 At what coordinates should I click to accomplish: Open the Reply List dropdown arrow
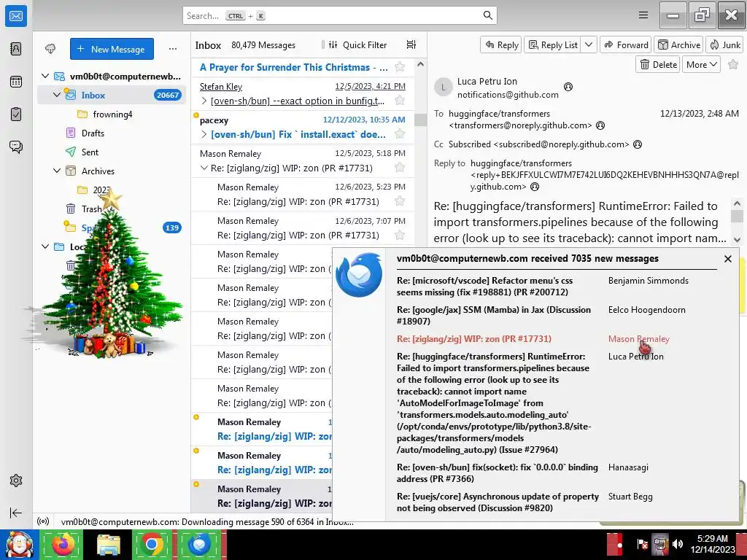(589, 44)
